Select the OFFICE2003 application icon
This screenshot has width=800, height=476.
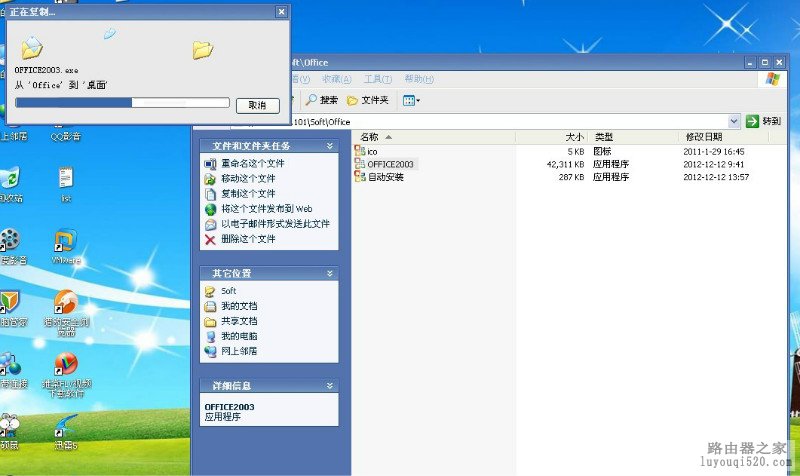(x=360, y=164)
